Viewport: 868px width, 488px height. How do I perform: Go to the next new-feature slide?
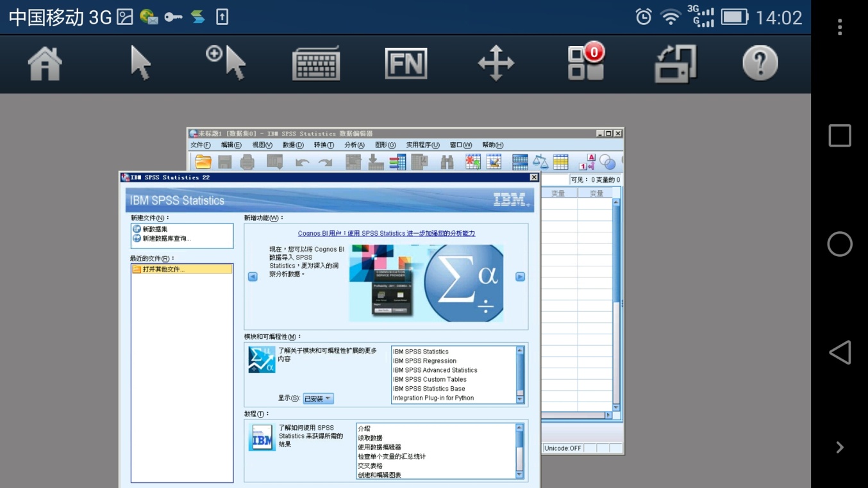pyautogui.click(x=521, y=277)
